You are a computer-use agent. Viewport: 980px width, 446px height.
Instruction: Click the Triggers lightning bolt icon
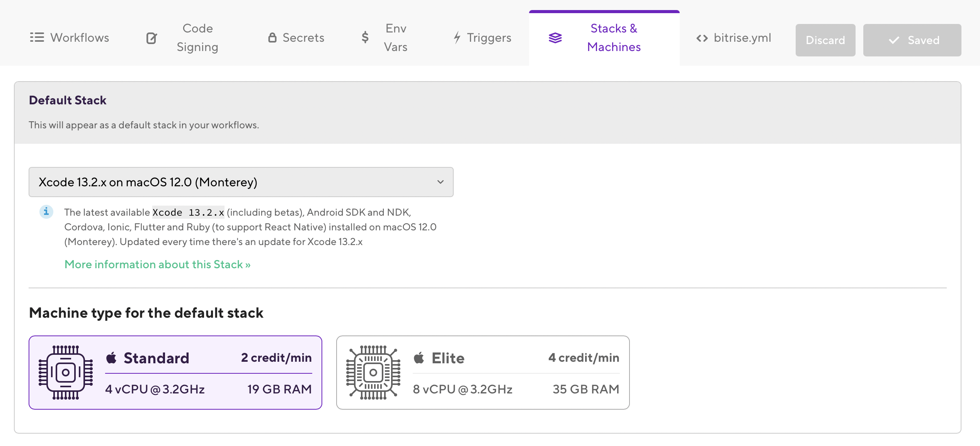pos(457,37)
